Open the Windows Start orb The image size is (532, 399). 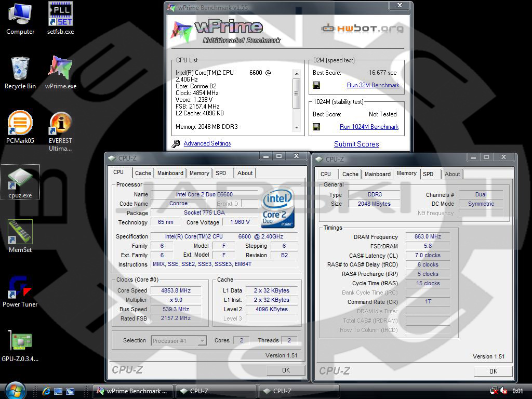tap(15, 391)
